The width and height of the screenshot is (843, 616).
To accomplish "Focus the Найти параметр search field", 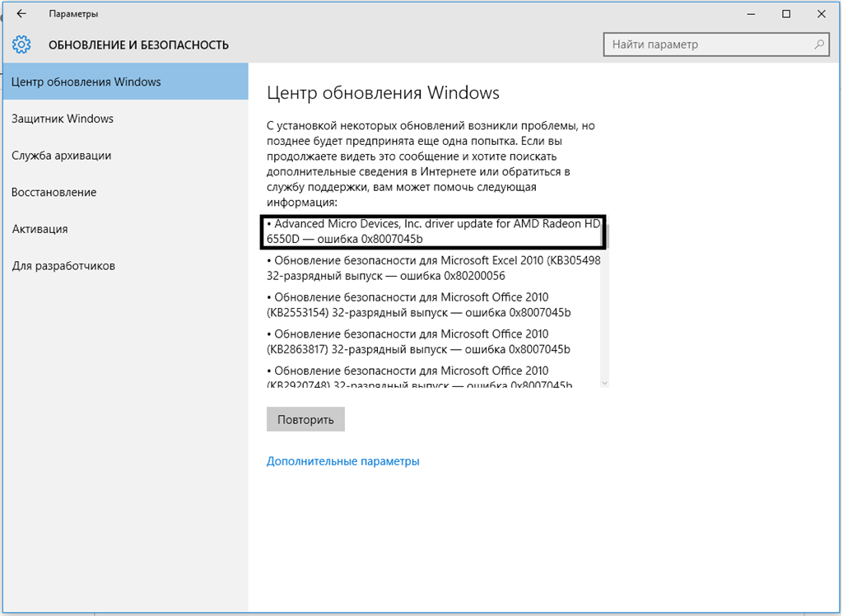I will 717,44.
